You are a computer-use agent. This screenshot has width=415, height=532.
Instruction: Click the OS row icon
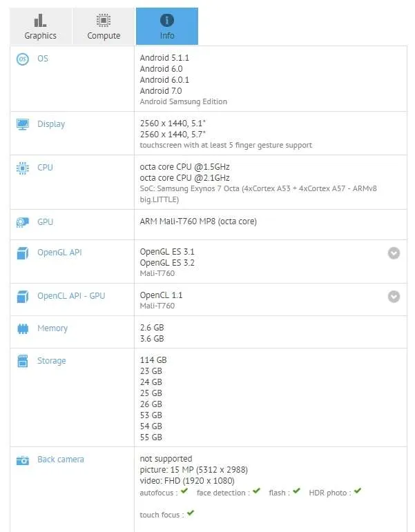coord(22,59)
